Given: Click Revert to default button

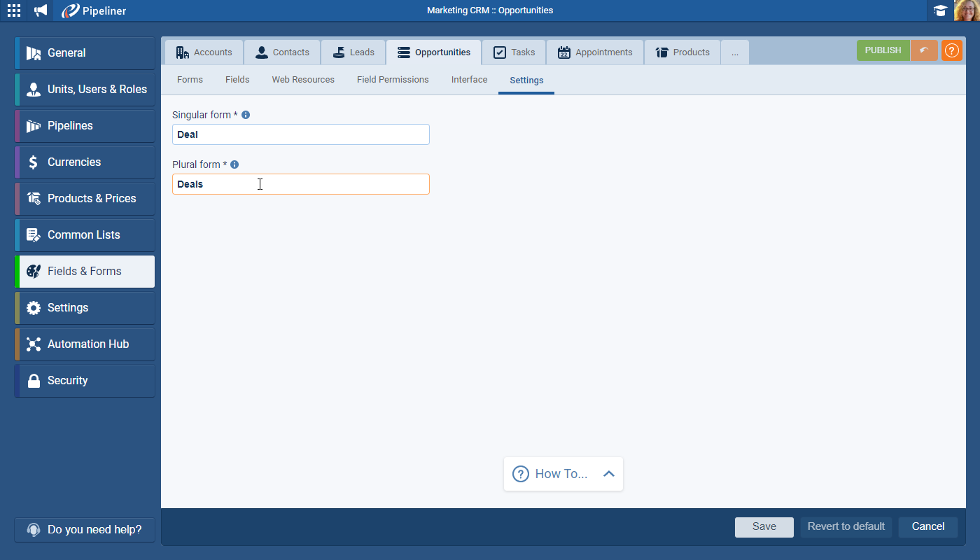Looking at the screenshot, I should tap(846, 526).
